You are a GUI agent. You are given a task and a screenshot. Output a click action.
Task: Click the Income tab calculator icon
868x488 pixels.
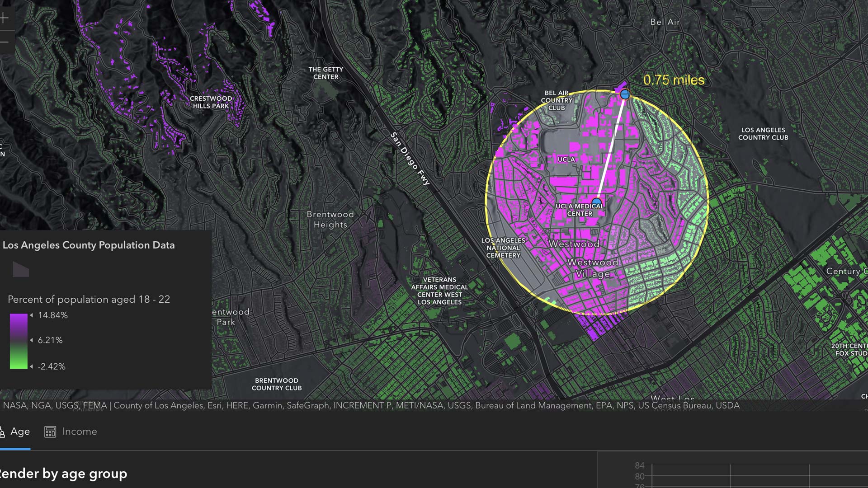click(x=50, y=432)
